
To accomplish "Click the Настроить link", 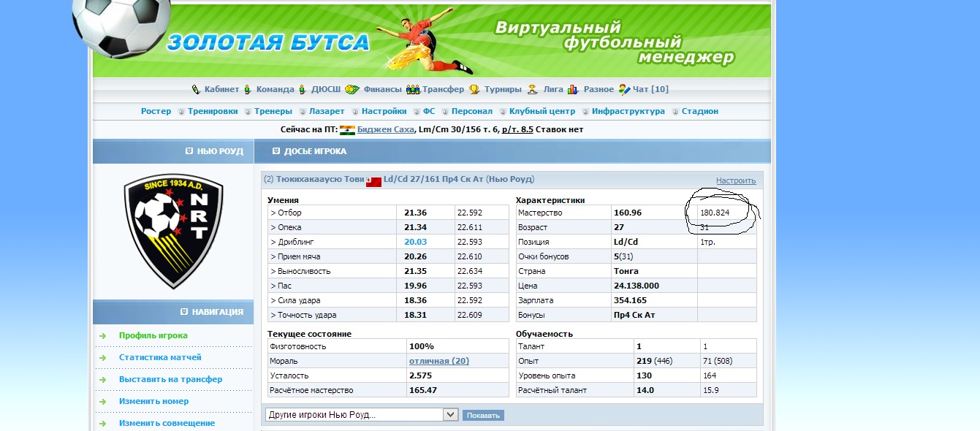I will tap(735, 180).
